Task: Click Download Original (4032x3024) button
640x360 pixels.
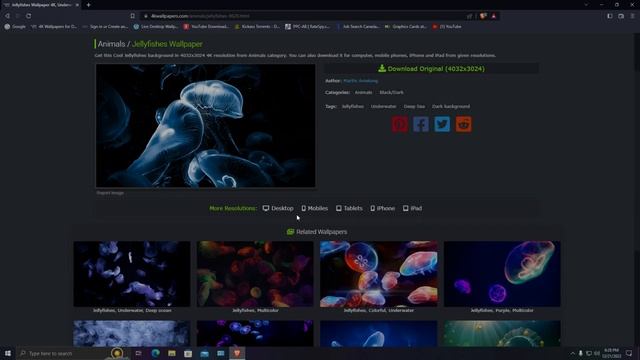Action: tap(431, 69)
